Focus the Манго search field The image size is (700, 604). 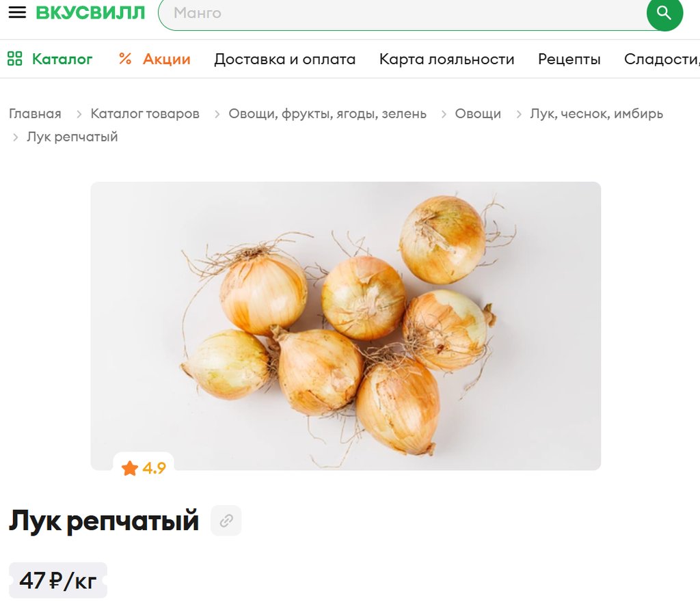[402, 13]
